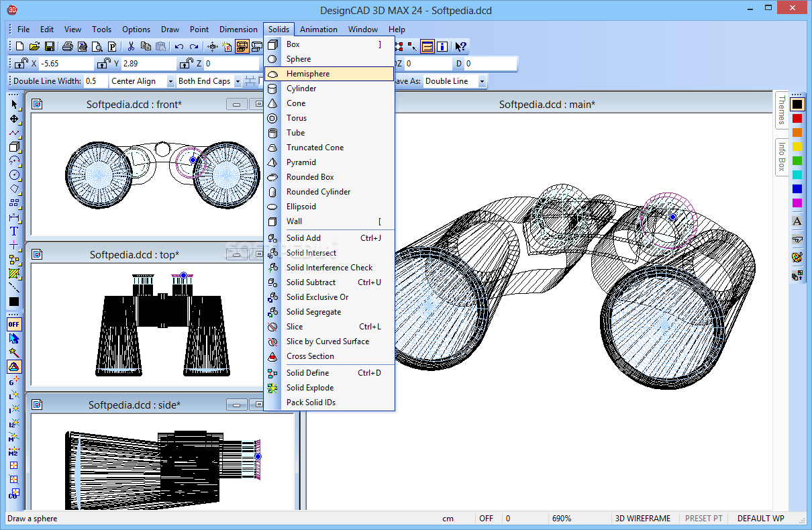Toggle the highlighted double-line mode icon
Image resolution: width=812 pixels, height=530 pixels.
[x=242, y=46]
